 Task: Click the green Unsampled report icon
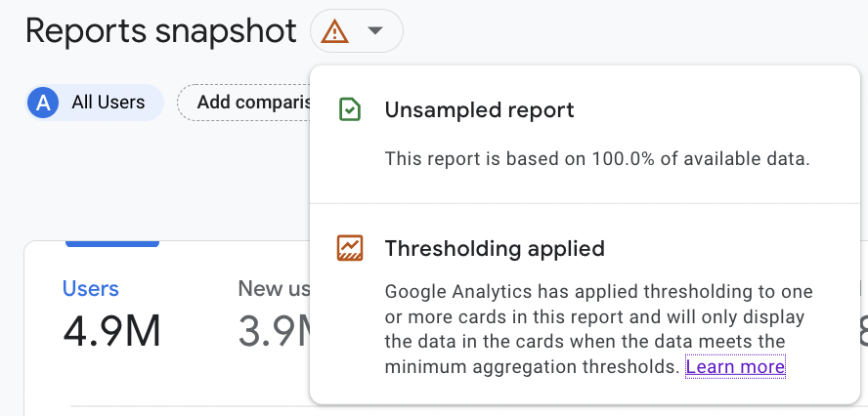point(349,109)
